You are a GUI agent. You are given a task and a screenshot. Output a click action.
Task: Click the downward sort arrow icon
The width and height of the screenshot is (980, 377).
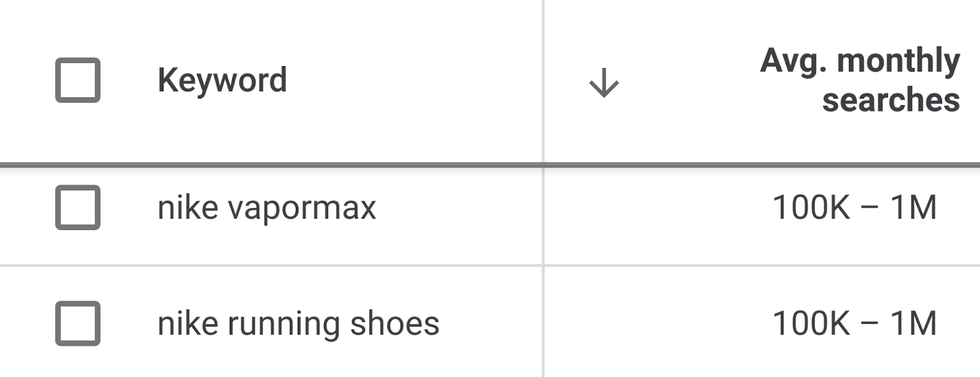(x=604, y=83)
